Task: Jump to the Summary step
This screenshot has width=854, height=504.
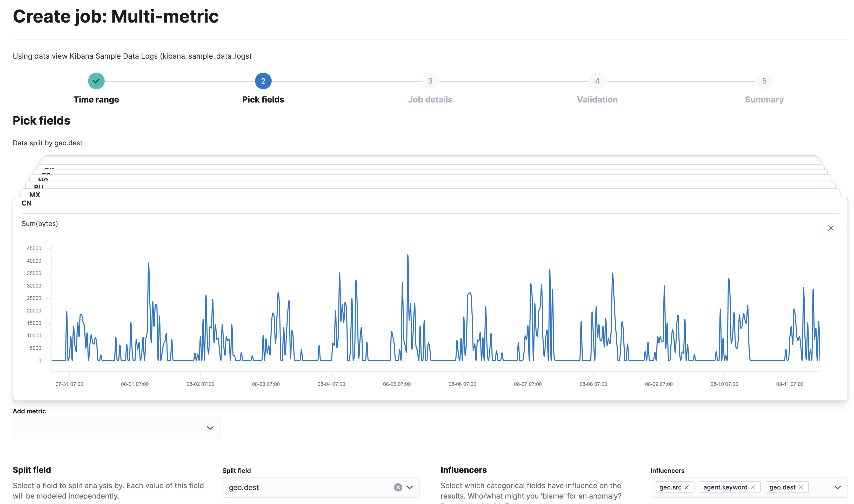Action: point(764,99)
